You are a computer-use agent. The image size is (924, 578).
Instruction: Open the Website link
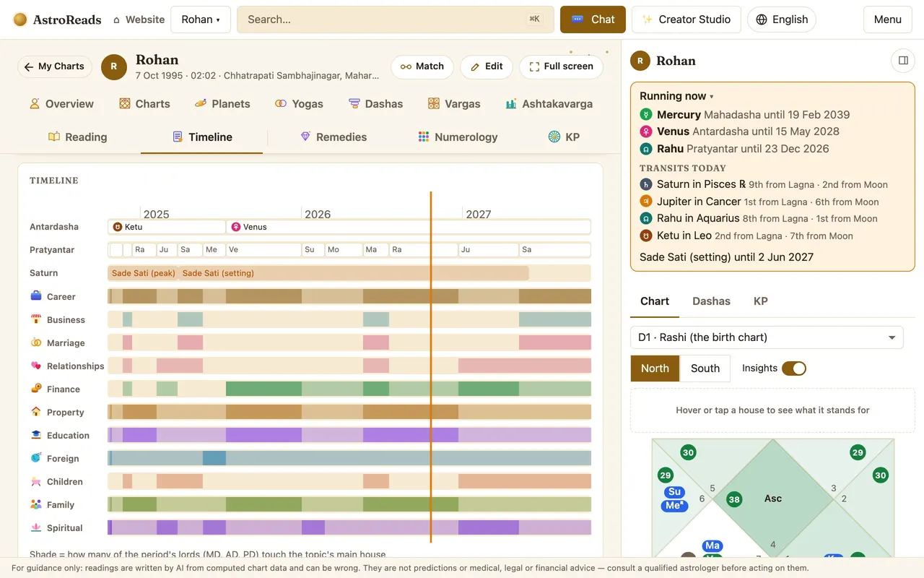tap(139, 20)
